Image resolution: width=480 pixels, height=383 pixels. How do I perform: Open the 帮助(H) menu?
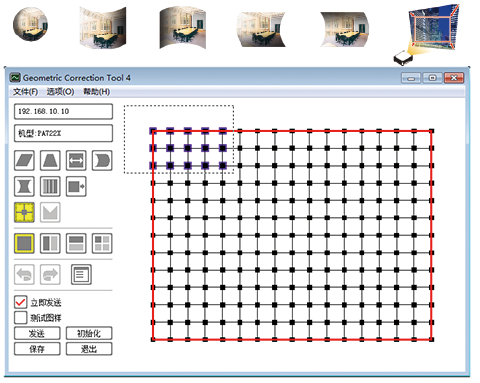(x=96, y=91)
